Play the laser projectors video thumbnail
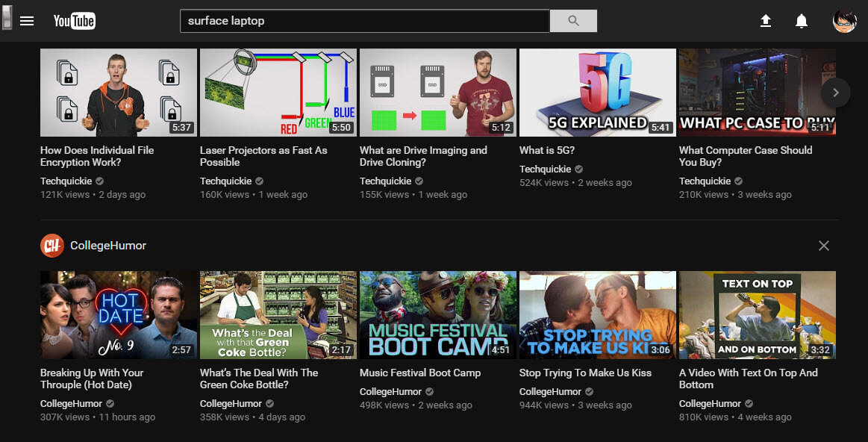Screen dimensions: 868x442 pos(278,93)
